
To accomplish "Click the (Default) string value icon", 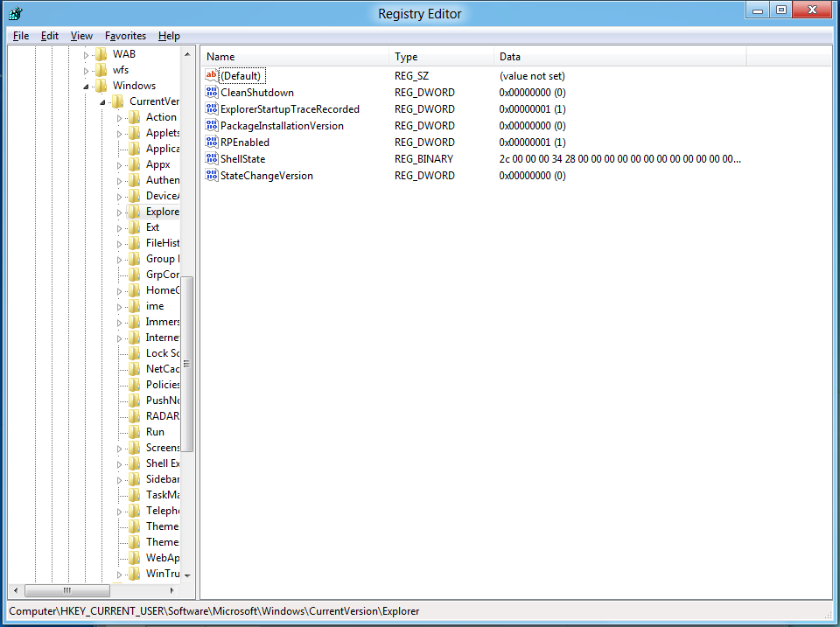I will click(211, 76).
